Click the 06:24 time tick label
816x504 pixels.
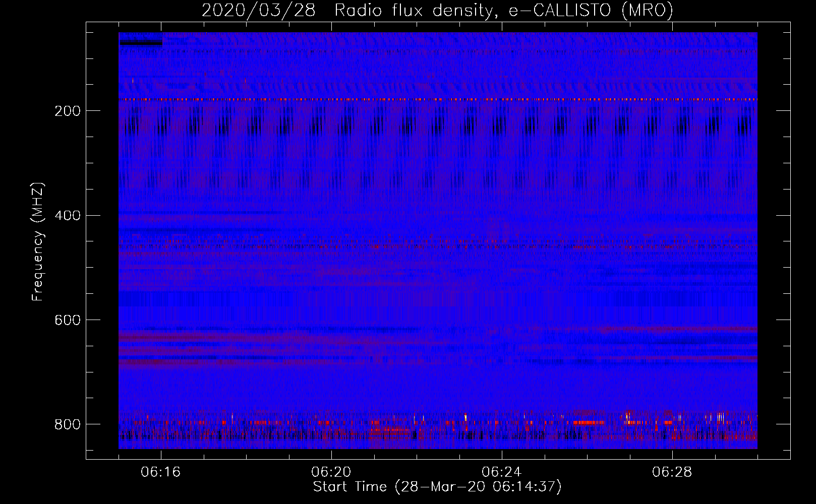[502, 472]
